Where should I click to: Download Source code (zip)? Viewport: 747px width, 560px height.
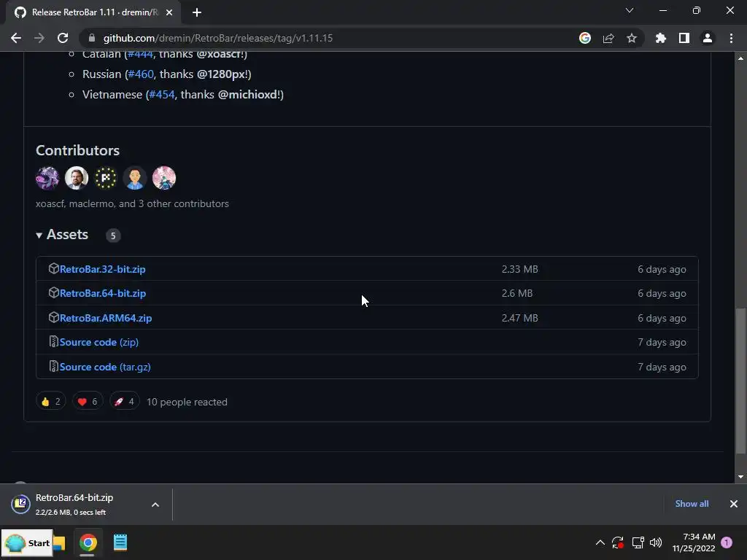[x=99, y=343]
